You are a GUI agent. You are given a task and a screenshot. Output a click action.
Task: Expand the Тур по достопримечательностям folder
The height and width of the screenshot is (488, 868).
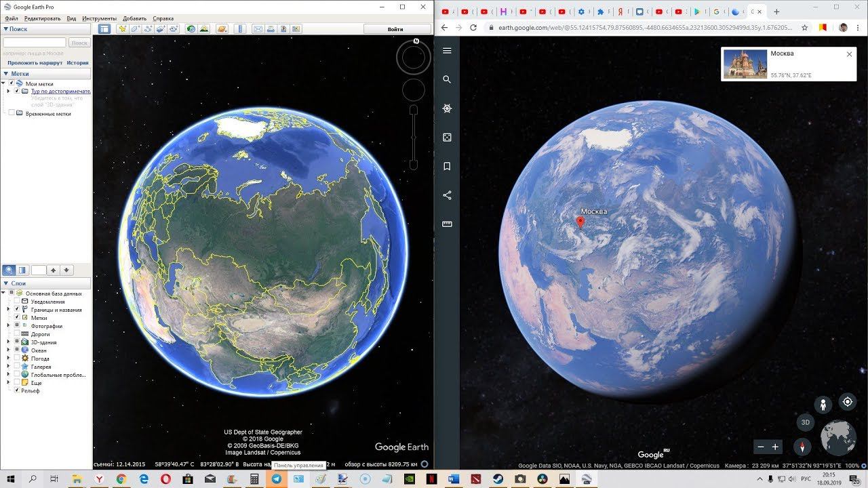(x=8, y=91)
